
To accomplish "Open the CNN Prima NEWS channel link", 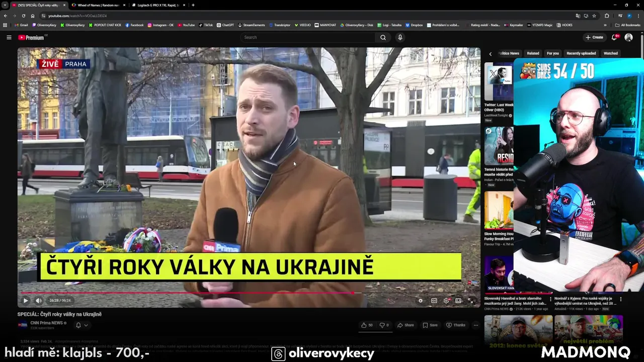I will [46, 323].
